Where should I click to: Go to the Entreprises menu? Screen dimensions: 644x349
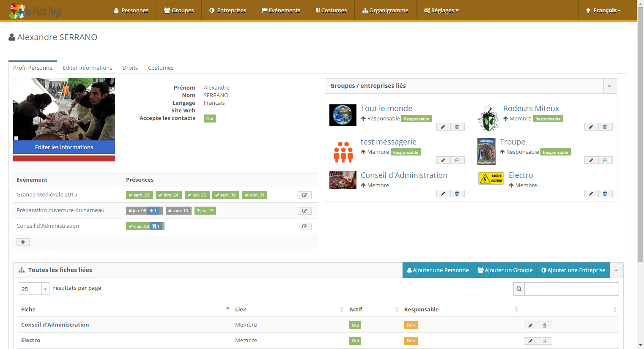pyautogui.click(x=227, y=10)
